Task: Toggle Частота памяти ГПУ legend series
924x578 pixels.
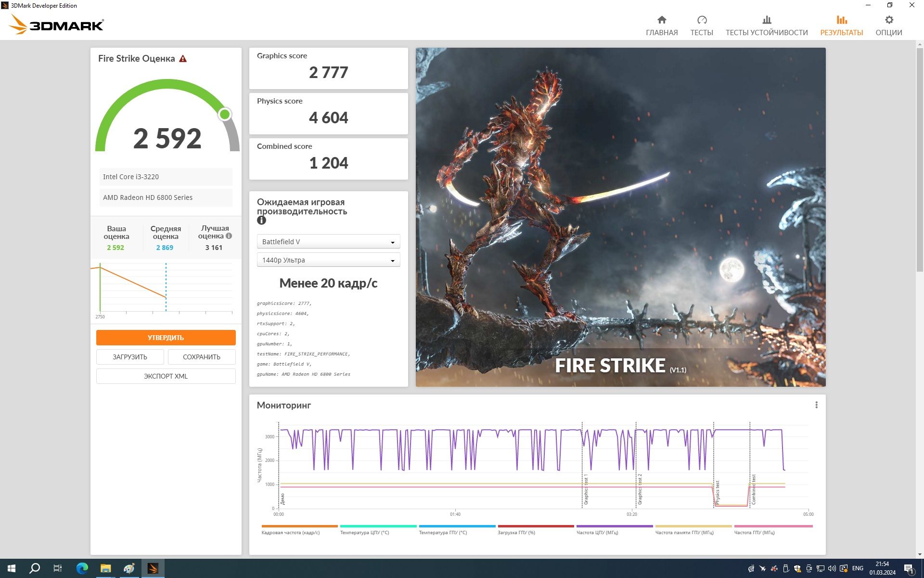Action: click(693, 530)
